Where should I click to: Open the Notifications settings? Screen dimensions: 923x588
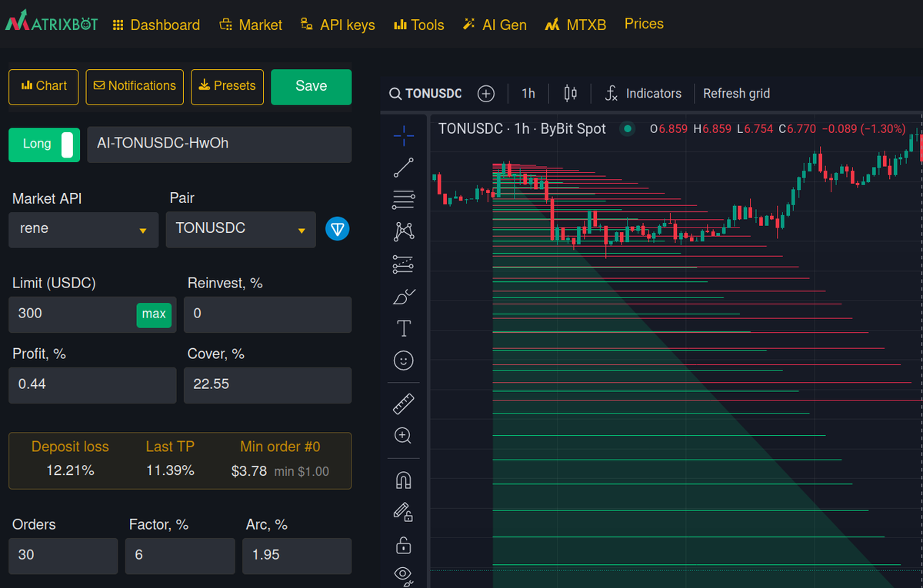pos(135,86)
